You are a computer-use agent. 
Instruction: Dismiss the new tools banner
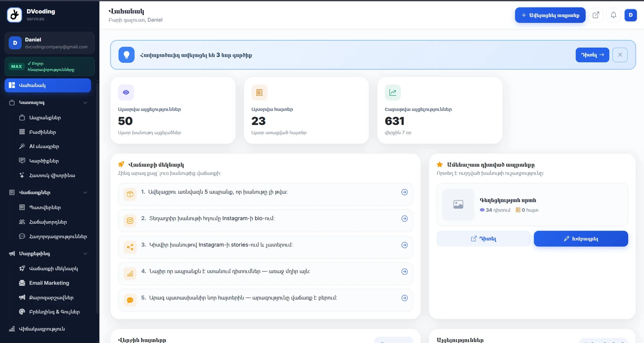tap(620, 55)
